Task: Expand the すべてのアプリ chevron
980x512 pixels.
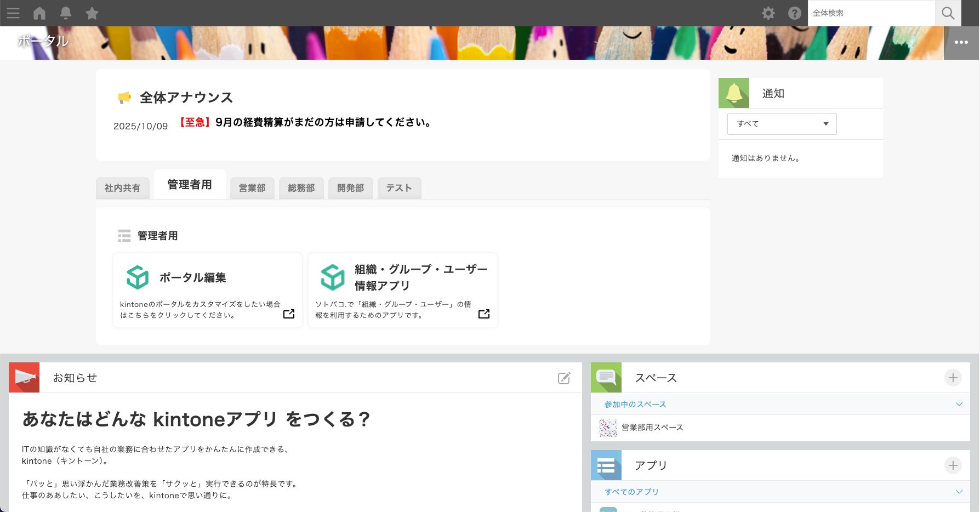Action: point(959,492)
